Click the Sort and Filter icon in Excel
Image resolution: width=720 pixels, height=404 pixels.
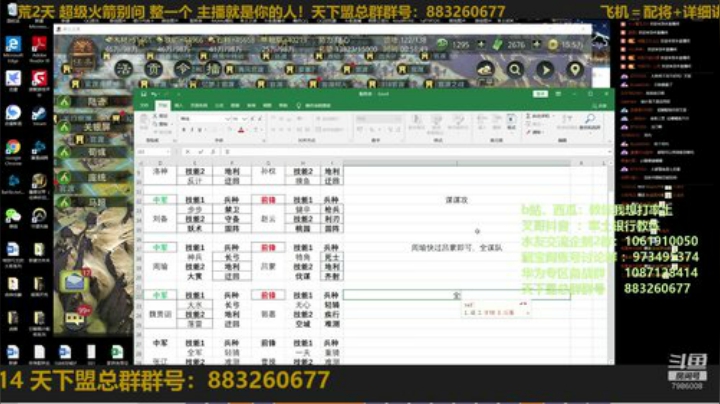(x=567, y=121)
